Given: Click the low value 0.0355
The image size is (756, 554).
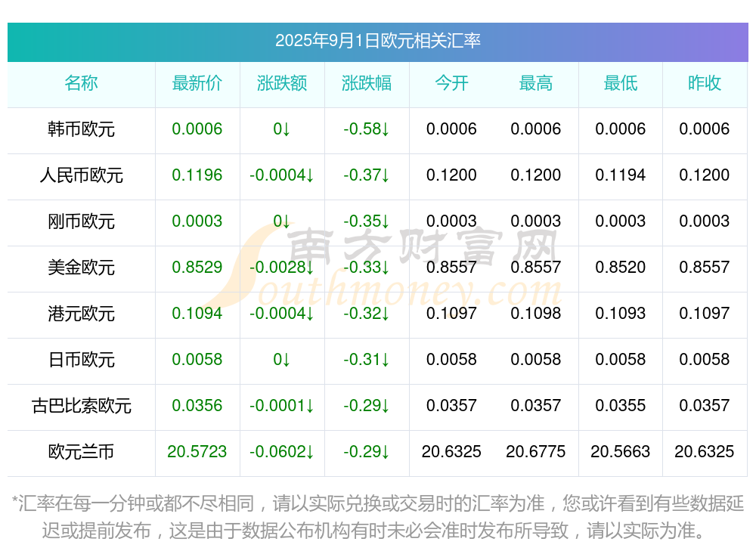Looking at the screenshot, I should coord(621,406).
